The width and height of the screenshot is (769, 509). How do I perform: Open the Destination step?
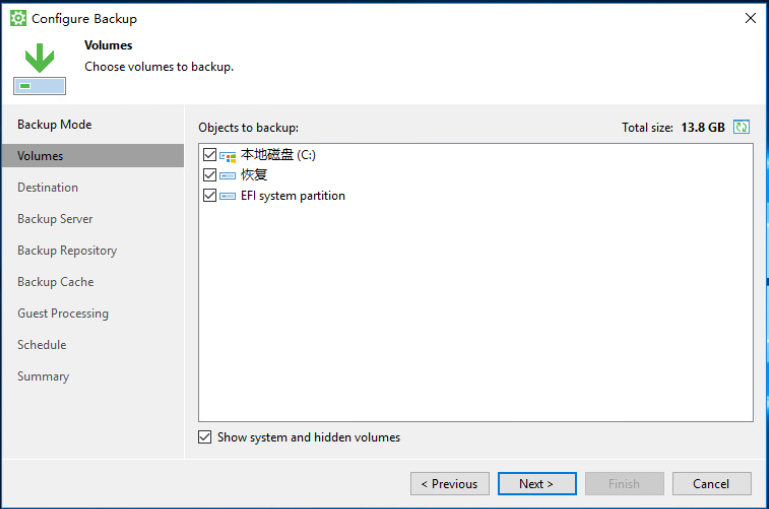[48, 187]
